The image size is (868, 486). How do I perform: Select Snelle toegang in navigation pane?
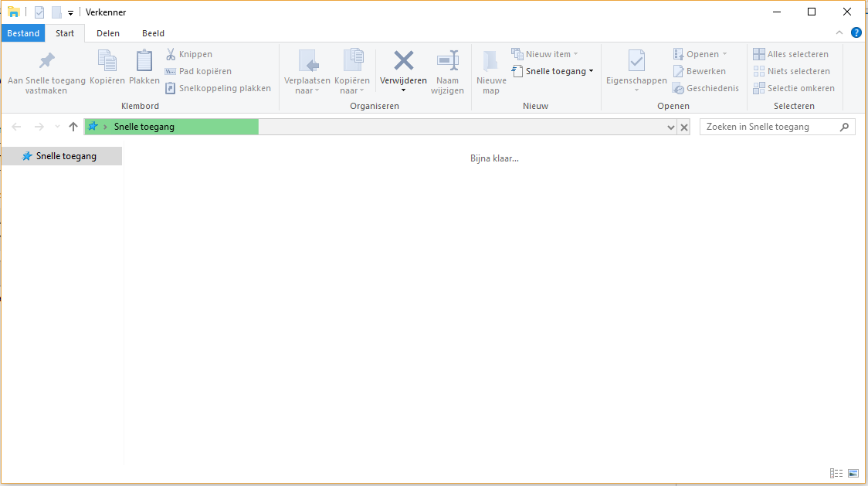pyautogui.click(x=62, y=156)
